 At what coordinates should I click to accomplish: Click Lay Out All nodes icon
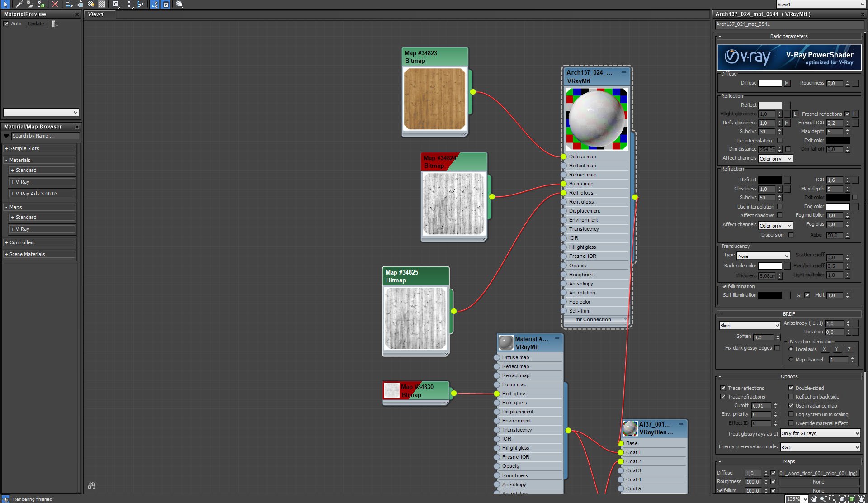130,4
